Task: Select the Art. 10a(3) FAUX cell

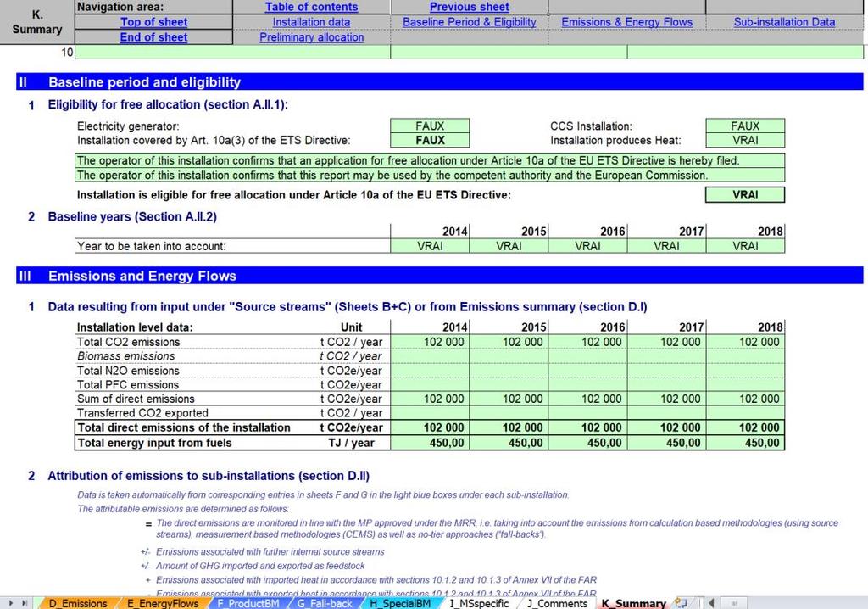Action: click(430, 140)
